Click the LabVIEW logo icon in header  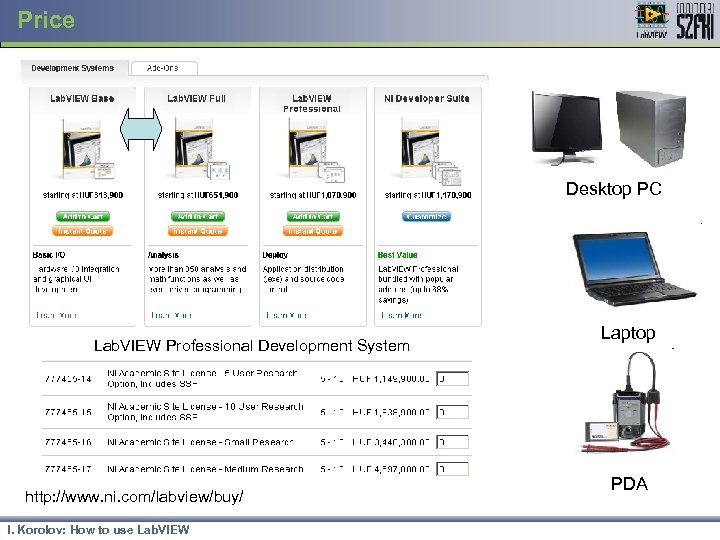coord(652,20)
